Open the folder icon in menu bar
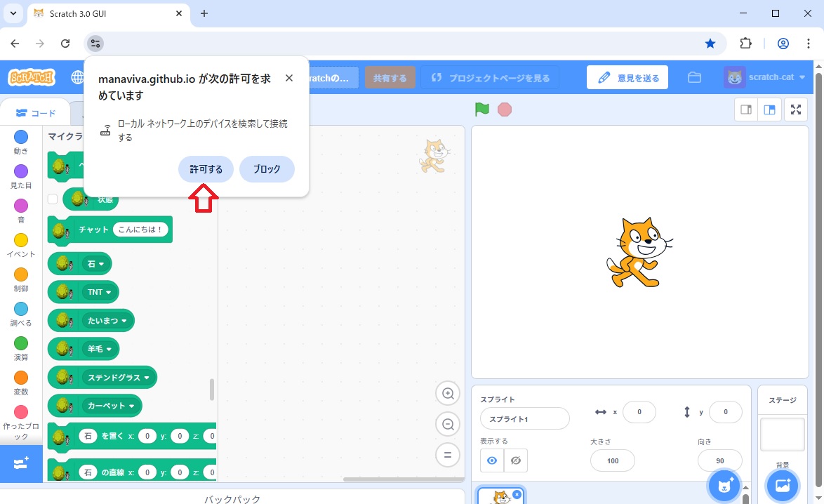 point(694,77)
